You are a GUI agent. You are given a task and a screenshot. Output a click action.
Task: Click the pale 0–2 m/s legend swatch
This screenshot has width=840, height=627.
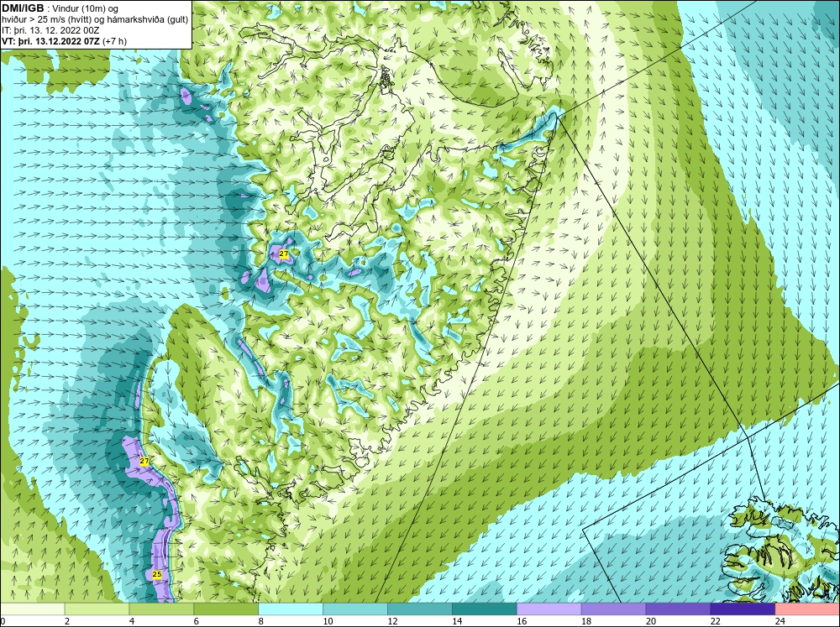(32, 609)
